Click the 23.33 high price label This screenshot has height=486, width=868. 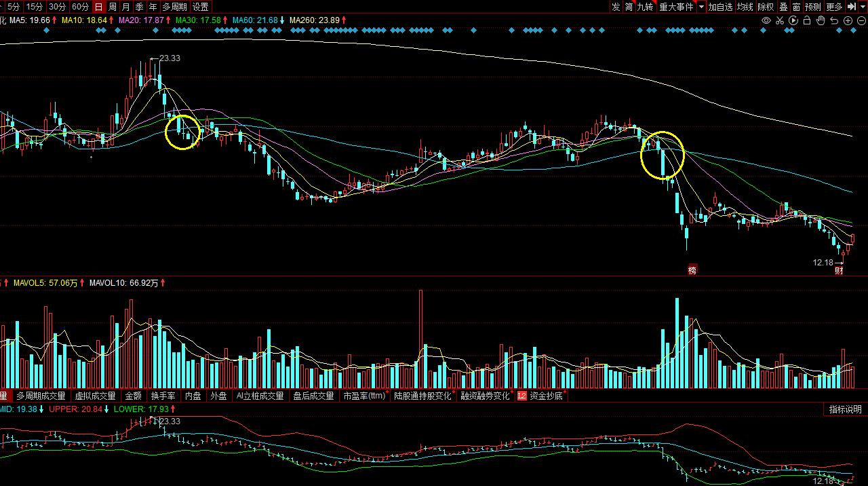point(170,58)
